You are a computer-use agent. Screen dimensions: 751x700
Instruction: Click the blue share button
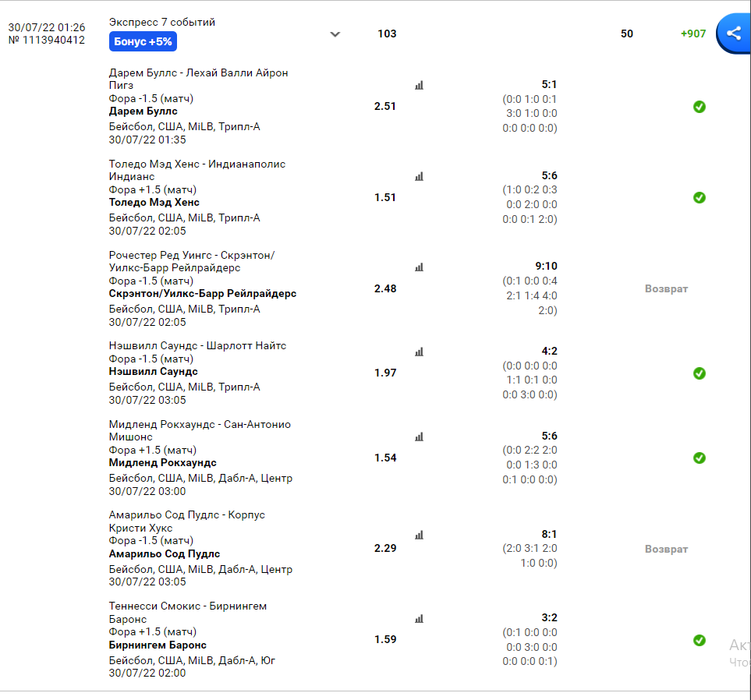click(734, 34)
